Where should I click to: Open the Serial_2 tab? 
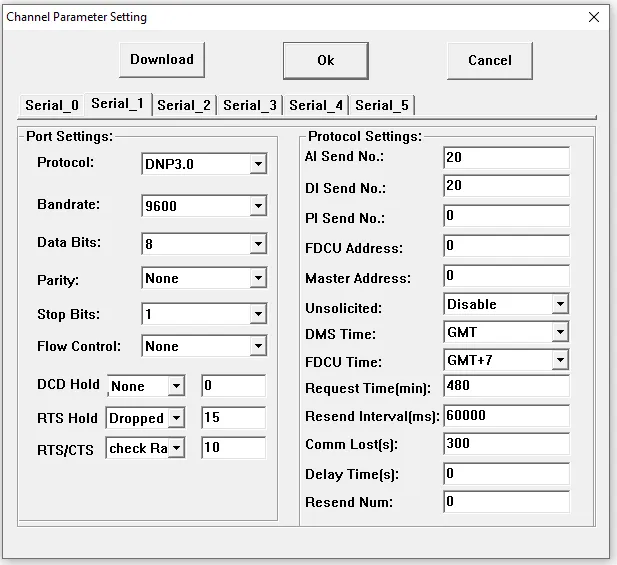pyautogui.click(x=184, y=105)
